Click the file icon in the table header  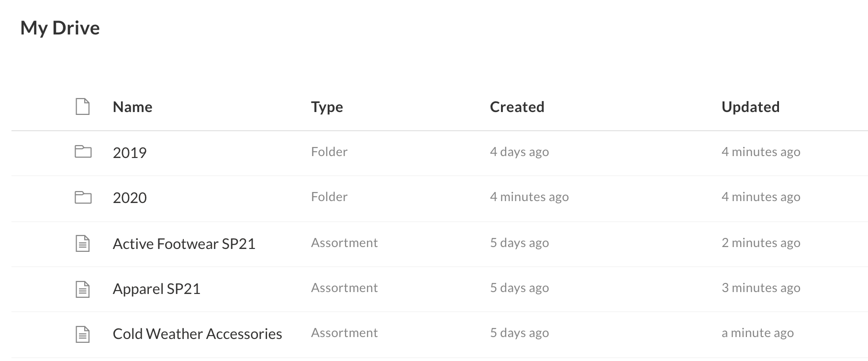(83, 106)
